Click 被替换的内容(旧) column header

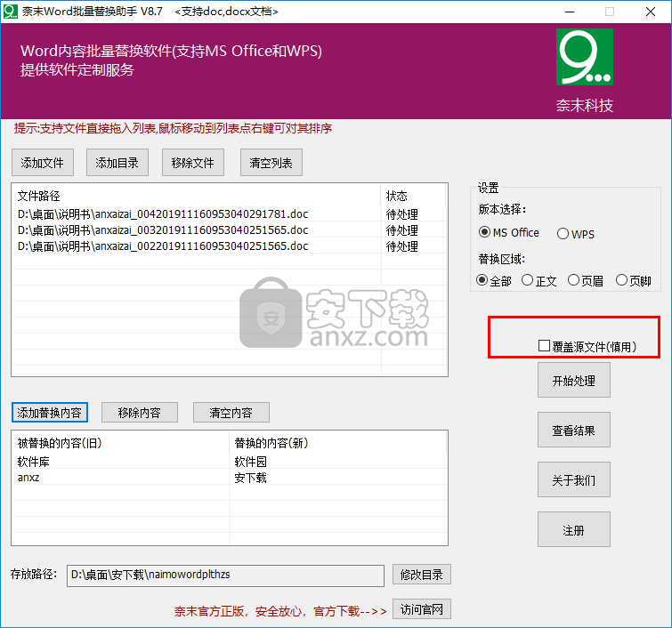121,443
